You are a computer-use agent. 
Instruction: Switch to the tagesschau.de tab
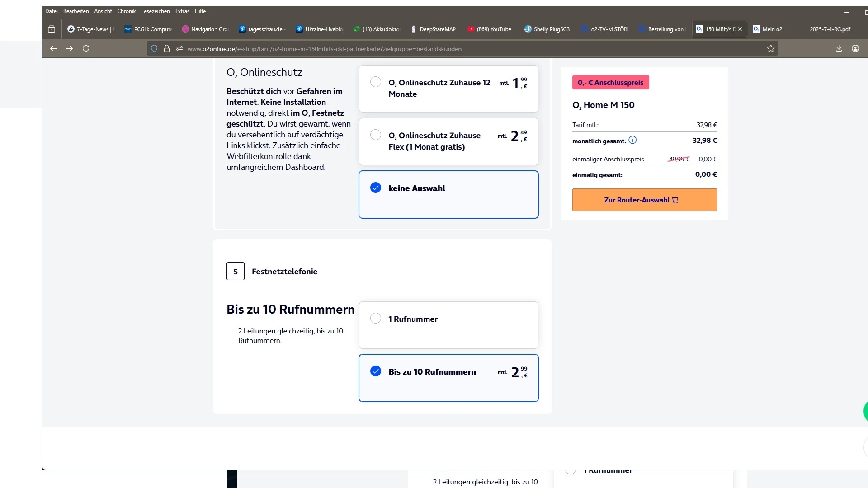pos(262,29)
